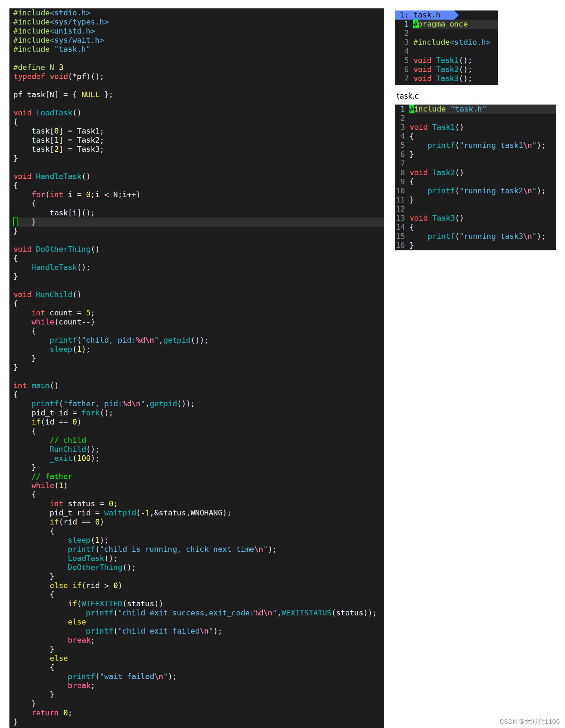Click the '_exit(100);' line

[x=74, y=458]
